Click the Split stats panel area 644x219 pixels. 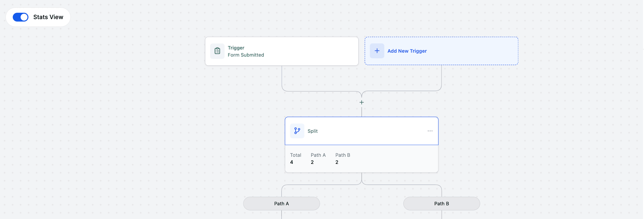pos(361,158)
